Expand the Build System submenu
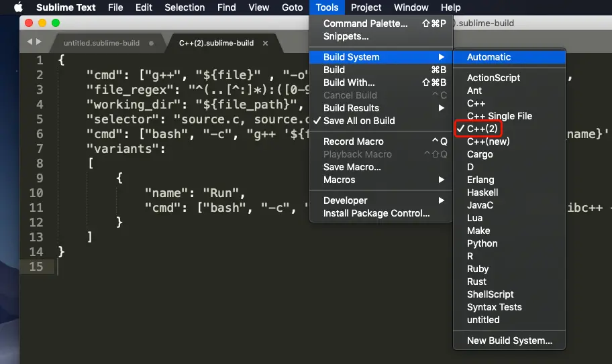 pos(381,57)
